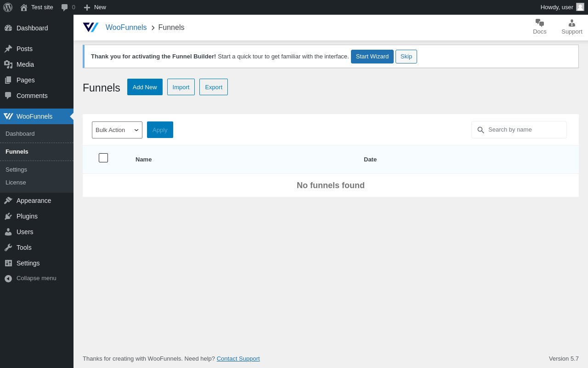The image size is (588, 368).
Task: Follow the Contact Support link
Action: (x=238, y=358)
